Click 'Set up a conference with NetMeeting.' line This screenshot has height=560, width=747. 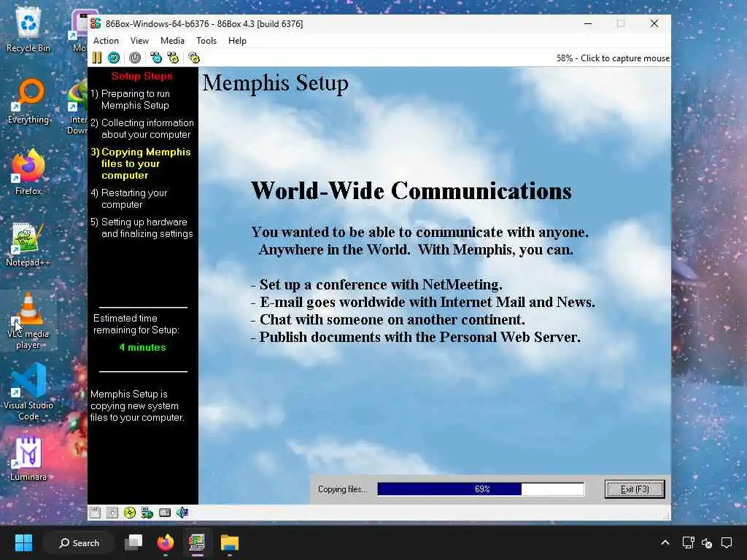tap(376, 284)
